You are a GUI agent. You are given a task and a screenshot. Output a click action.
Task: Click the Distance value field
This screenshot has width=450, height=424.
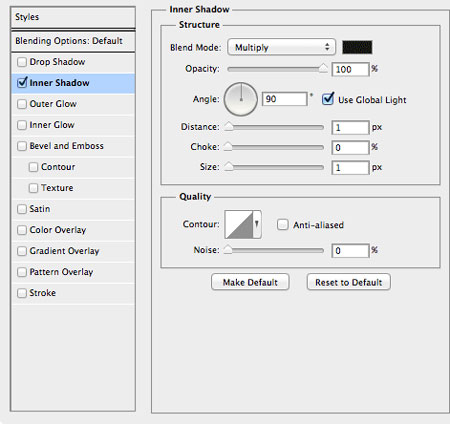point(350,128)
